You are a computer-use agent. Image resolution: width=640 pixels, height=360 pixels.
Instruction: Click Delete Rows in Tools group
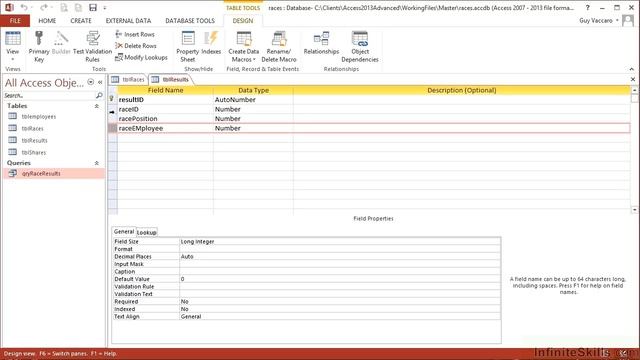pyautogui.click(x=136, y=46)
